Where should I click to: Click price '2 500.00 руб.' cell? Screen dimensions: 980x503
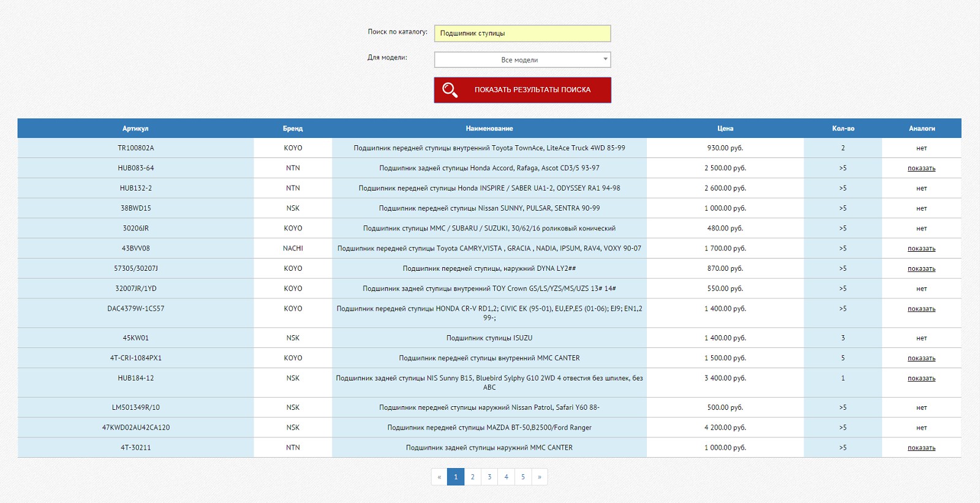coord(725,168)
